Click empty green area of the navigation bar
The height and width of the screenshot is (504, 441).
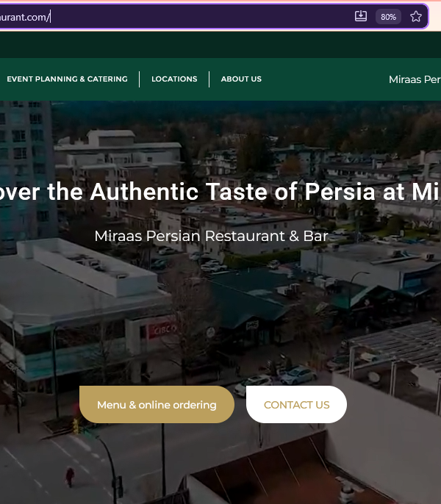pyautogui.click(x=325, y=79)
